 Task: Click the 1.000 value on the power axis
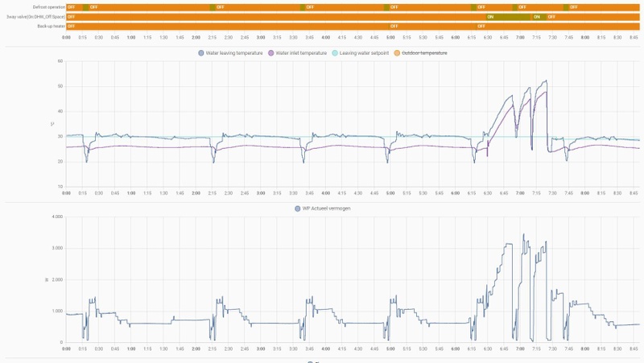(x=58, y=311)
